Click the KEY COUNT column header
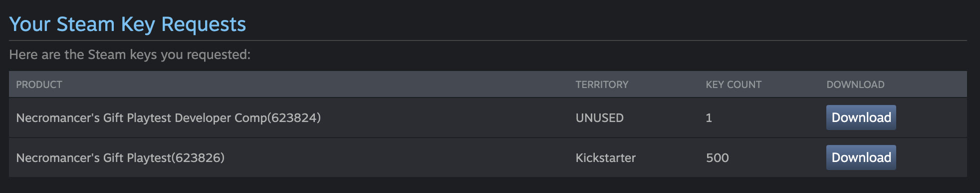The image size is (980, 193). 734,84
